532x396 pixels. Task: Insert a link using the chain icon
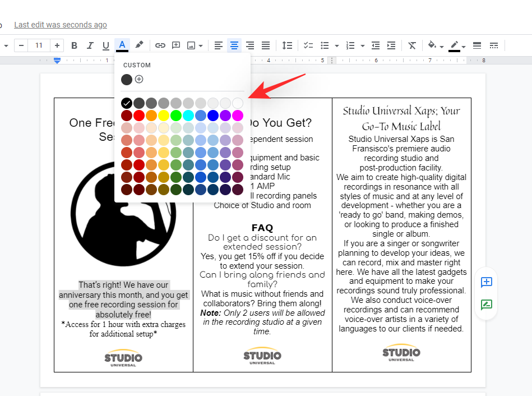point(160,45)
